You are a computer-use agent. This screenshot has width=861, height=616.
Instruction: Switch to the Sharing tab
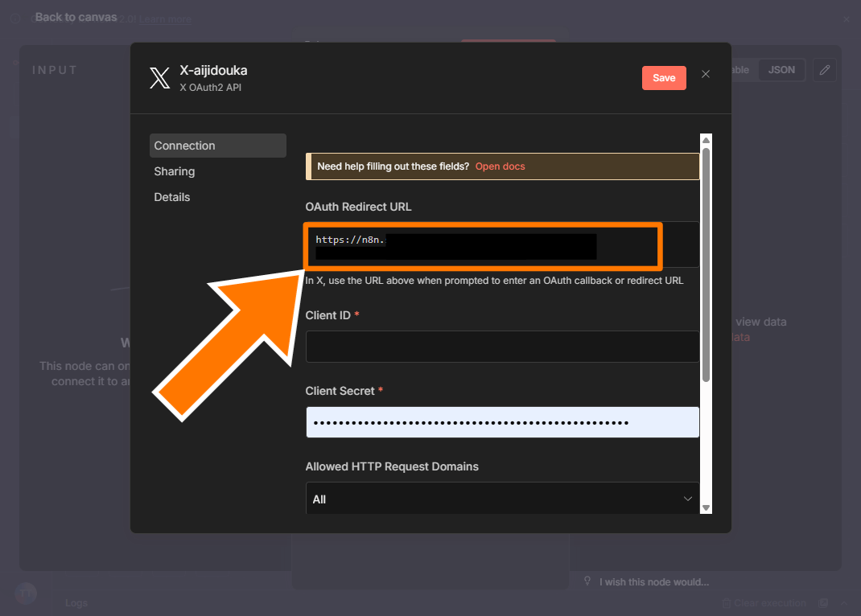[x=175, y=171]
